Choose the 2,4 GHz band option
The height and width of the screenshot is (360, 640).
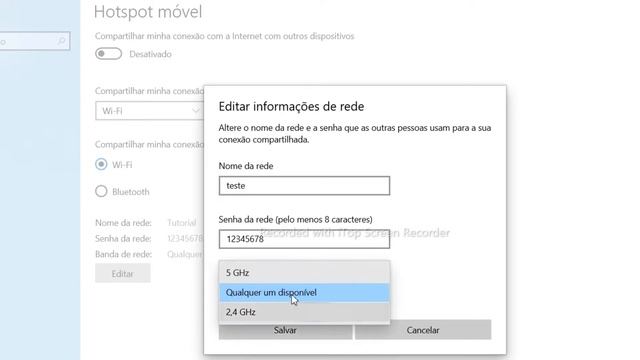[304, 312]
